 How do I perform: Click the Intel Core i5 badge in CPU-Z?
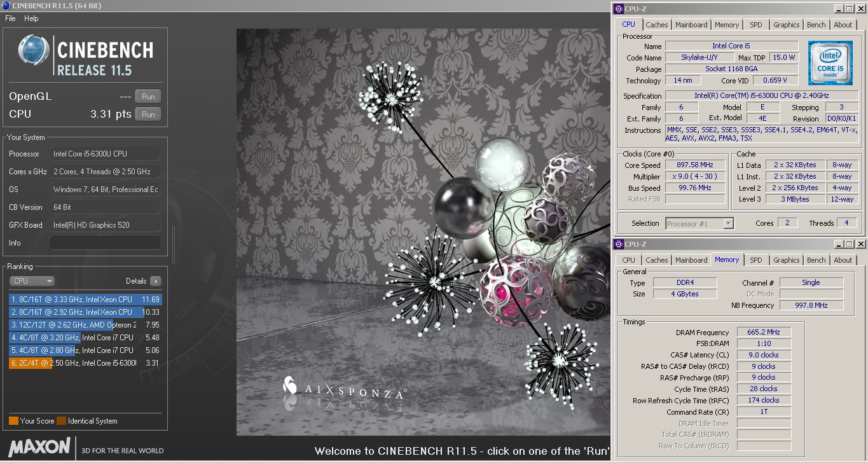click(x=830, y=63)
